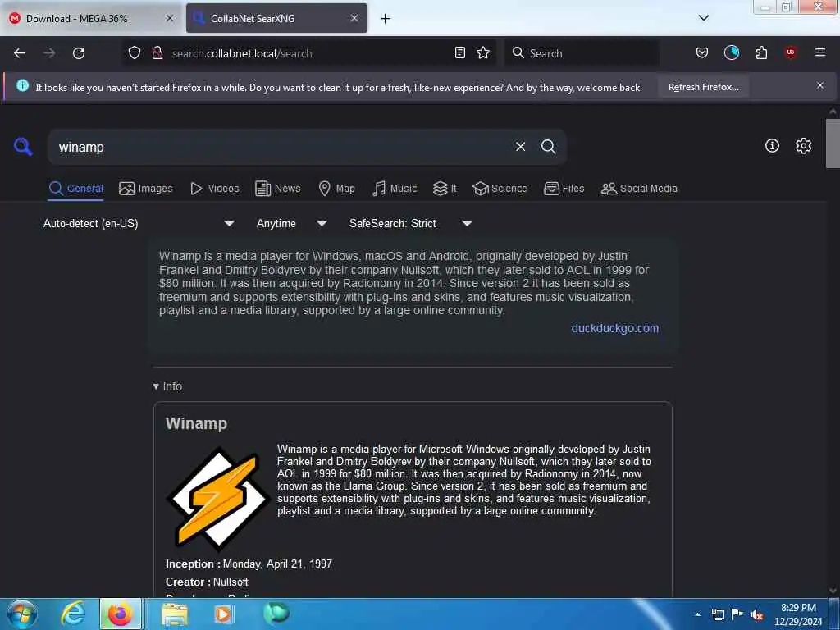Open the taskbar clock showing 8:29 PM
Image resolution: width=840 pixels, height=630 pixels.
[x=797, y=614]
